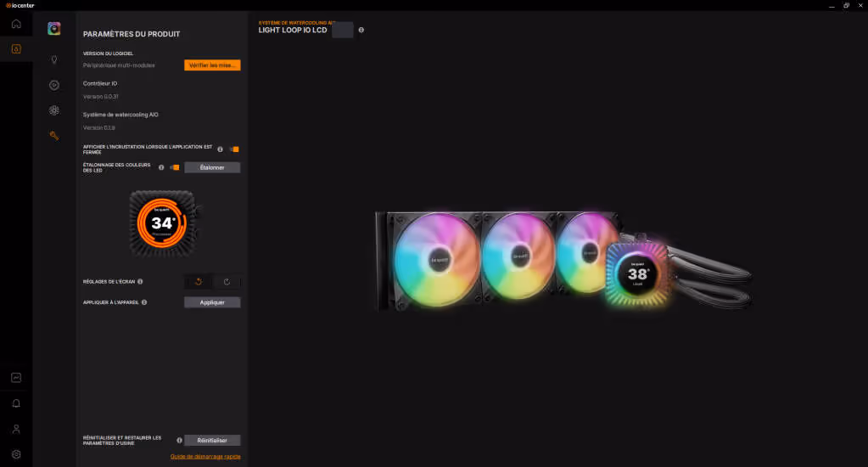This screenshot has height=467, width=868.
Task: Open the lighting bulb settings tab
Action: [53, 59]
